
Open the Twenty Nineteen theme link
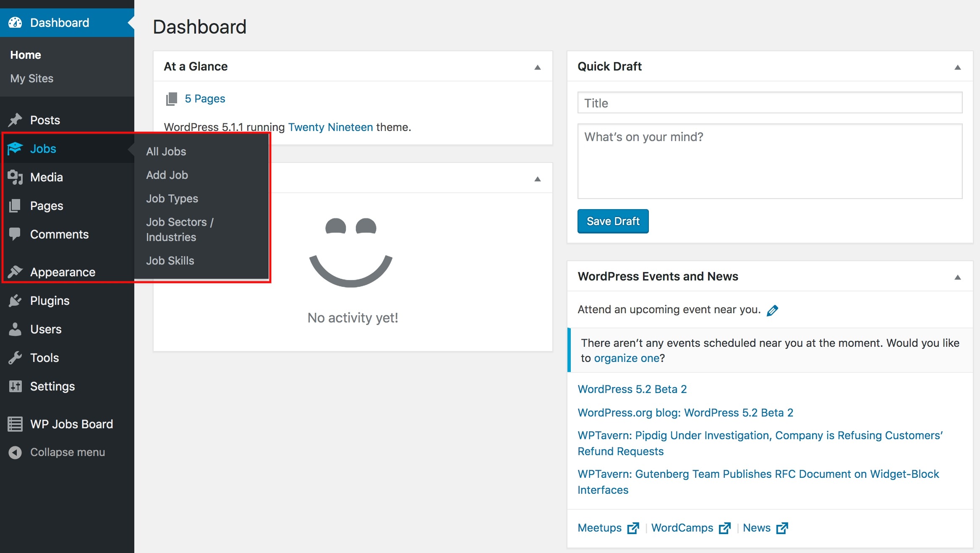[x=330, y=127]
